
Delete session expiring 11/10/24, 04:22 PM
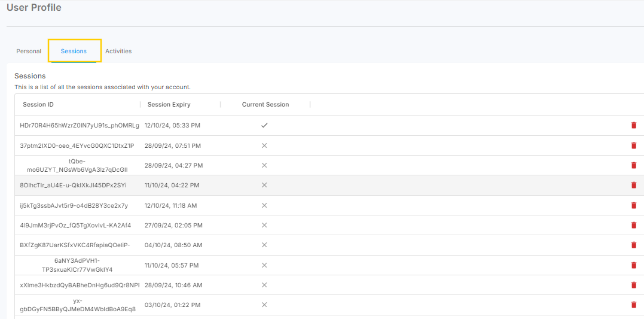coord(634,185)
